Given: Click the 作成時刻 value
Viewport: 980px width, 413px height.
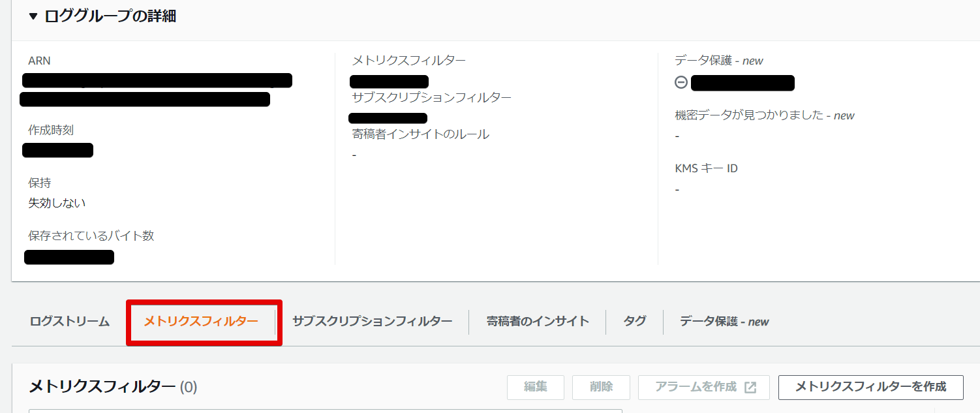Looking at the screenshot, I should pyautogui.click(x=57, y=149).
